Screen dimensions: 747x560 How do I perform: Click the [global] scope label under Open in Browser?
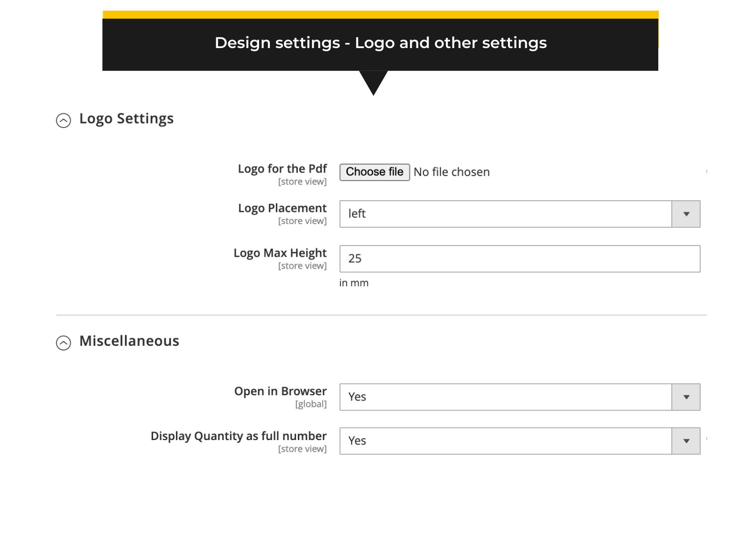[311, 404]
